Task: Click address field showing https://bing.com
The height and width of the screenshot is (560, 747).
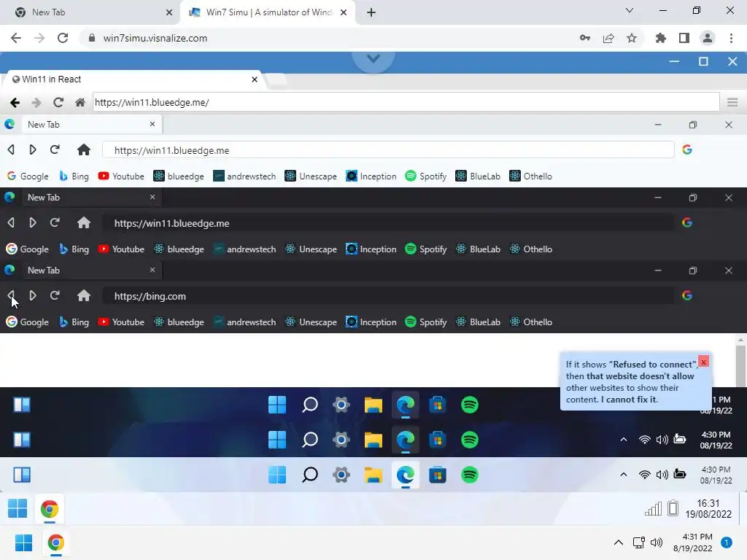Action: 388,296
